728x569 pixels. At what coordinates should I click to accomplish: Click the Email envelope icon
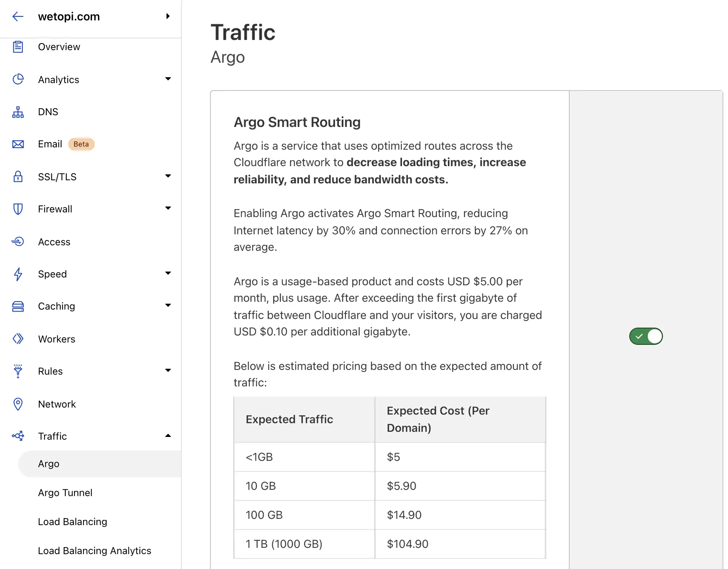18,144
